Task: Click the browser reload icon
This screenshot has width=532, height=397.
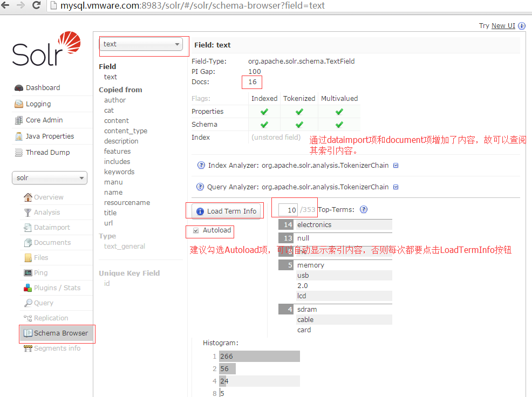Action: 36,5
